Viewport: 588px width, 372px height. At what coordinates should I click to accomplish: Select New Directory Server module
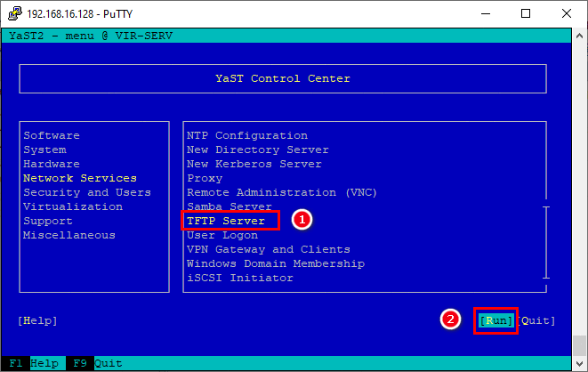pos(258,150)
